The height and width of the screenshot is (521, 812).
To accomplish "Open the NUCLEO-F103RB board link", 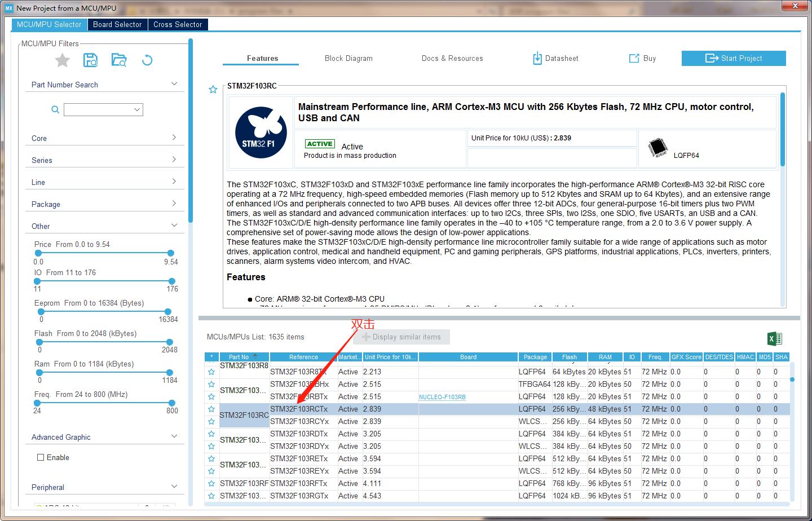I will pos(442,397).
